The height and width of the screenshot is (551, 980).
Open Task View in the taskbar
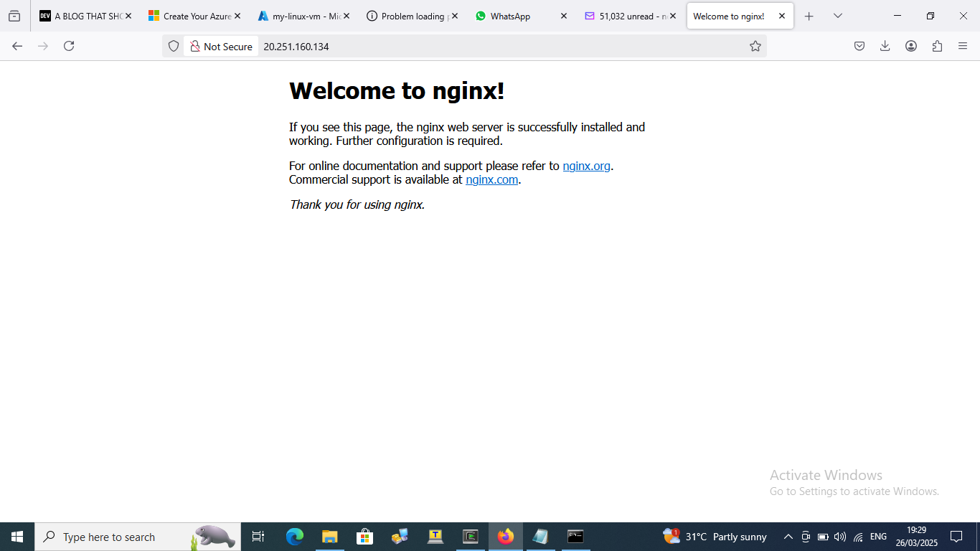[x=259, y=537]
